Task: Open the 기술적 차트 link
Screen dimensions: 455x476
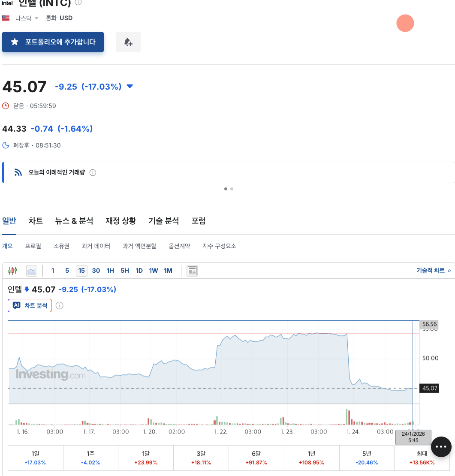Action: tap(434, 271)
